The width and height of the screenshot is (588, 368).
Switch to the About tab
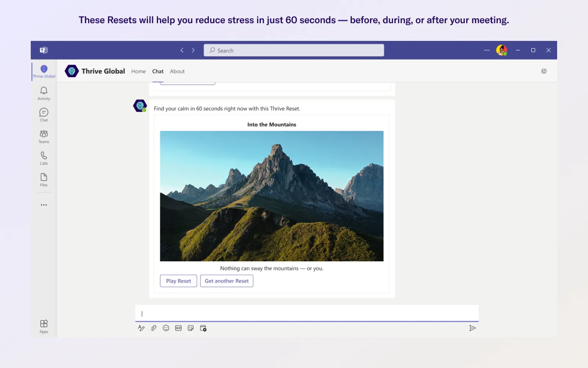click(177, 71)
